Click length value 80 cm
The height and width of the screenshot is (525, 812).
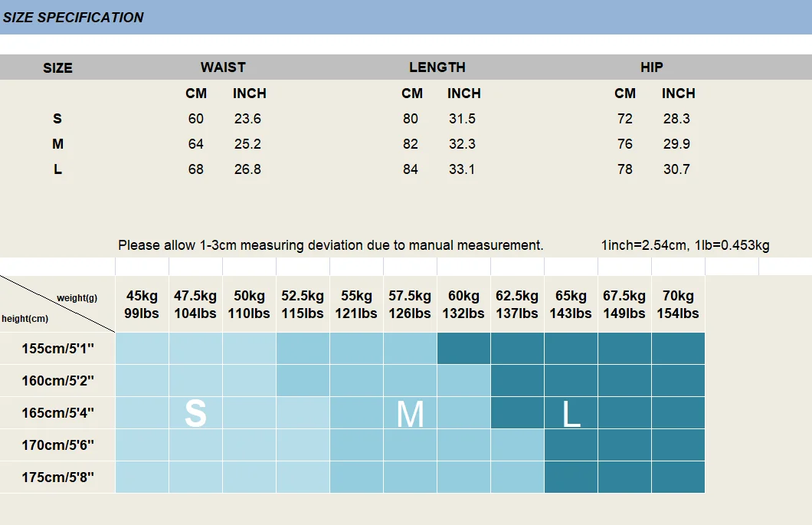click(411, 119)
